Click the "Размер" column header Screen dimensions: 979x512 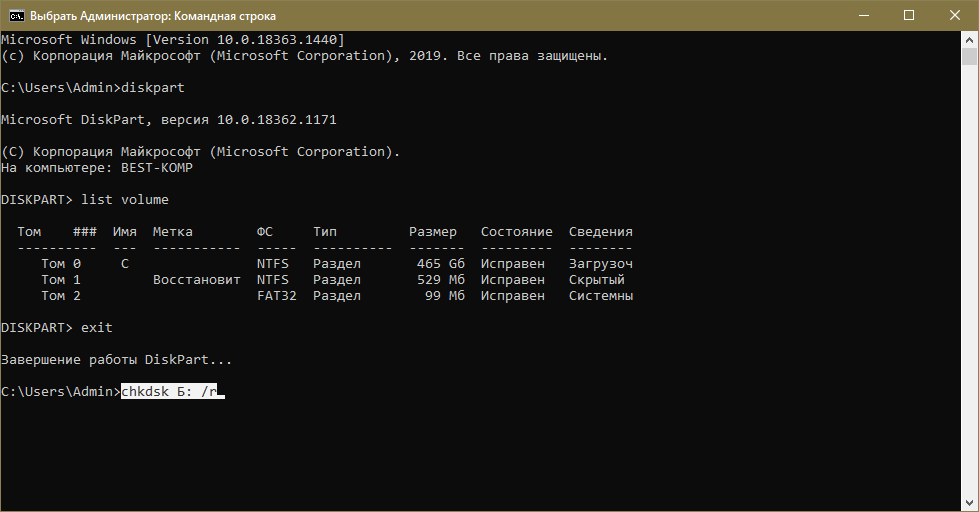[433, 232]
